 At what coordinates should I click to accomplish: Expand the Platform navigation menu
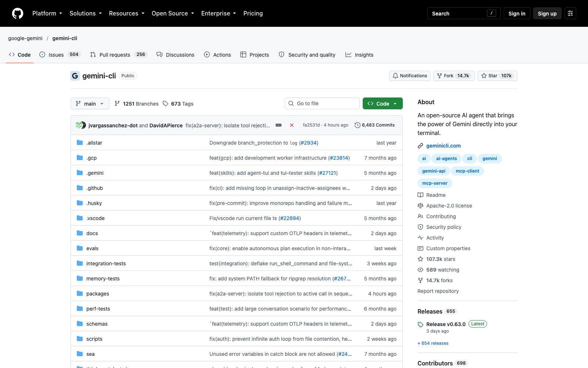pyautogui.click(x=47, y=13)
